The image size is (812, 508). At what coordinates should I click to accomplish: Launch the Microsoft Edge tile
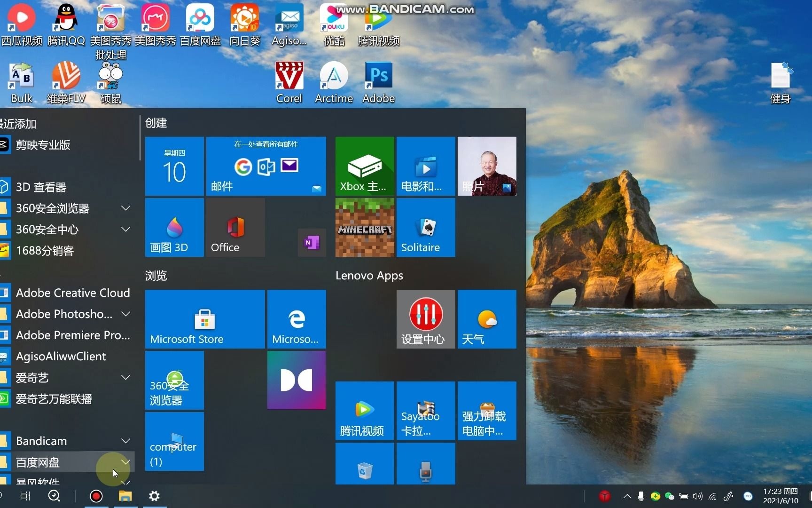click(297, 319)
